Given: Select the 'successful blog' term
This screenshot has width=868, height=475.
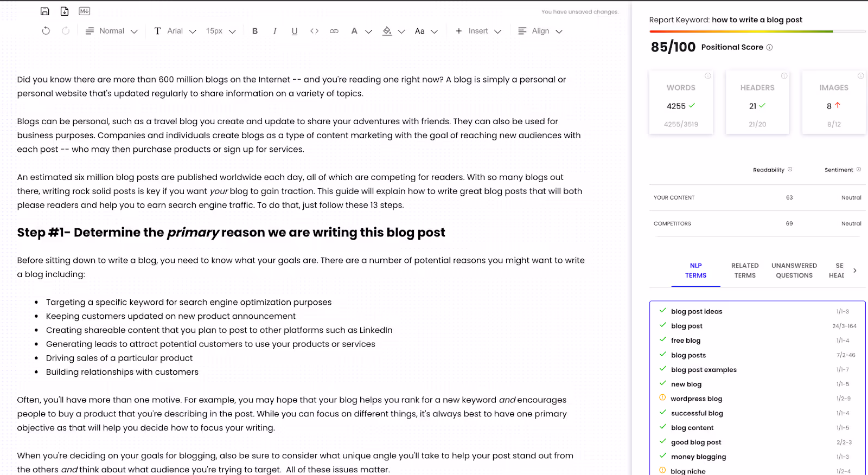Looking at the screenshot, I should pyautogui.click(x=697, y=413).
